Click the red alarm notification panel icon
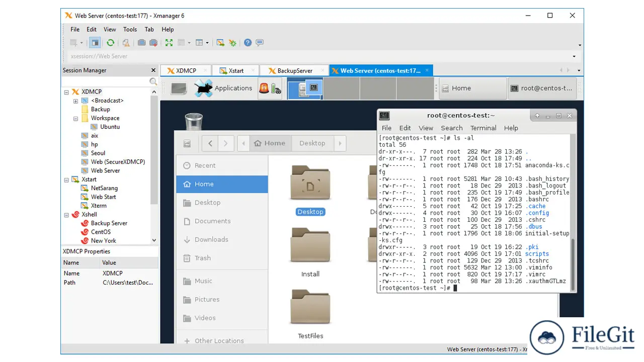The image size is (644, 362). 264,88
